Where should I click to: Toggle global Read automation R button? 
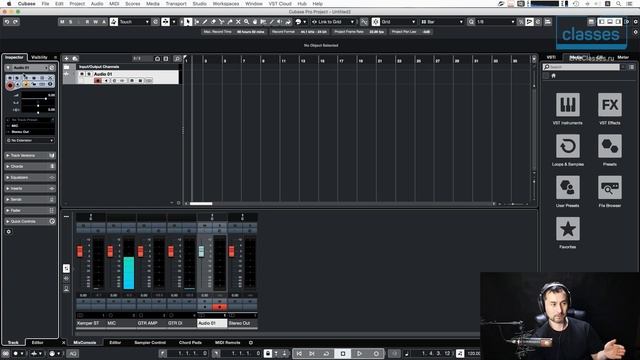pos(87,22)
